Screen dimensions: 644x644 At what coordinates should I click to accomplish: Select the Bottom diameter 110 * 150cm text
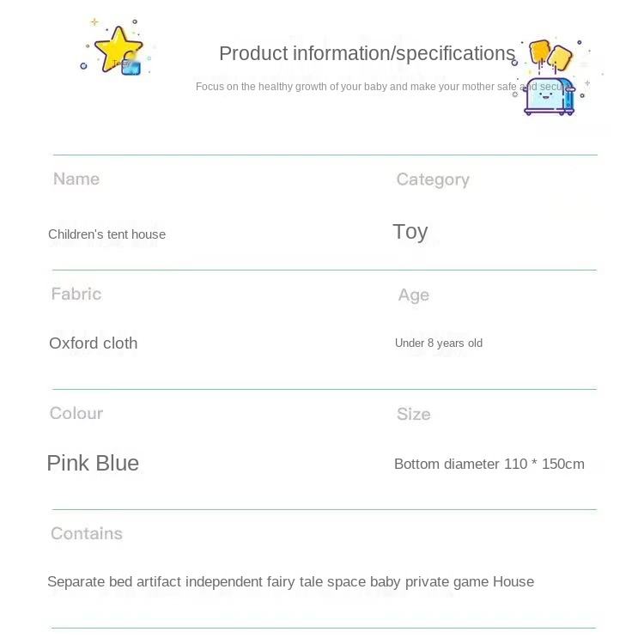pyautogui.click(x=489, y=465)
